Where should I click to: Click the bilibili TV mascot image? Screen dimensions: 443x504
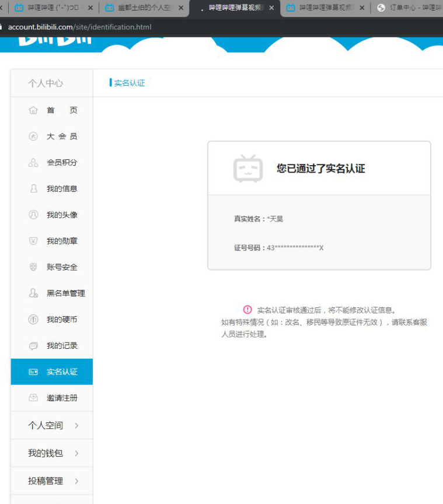coord(248,169)
